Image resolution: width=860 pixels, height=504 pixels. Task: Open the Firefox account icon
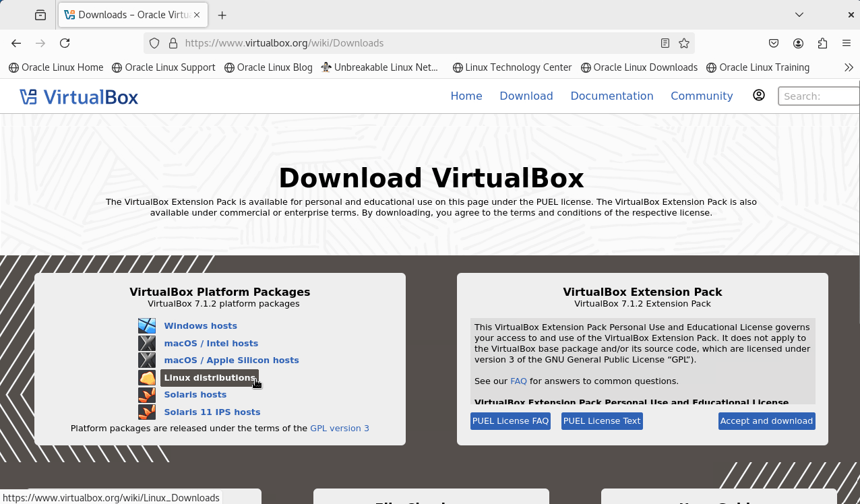(798, 43)
